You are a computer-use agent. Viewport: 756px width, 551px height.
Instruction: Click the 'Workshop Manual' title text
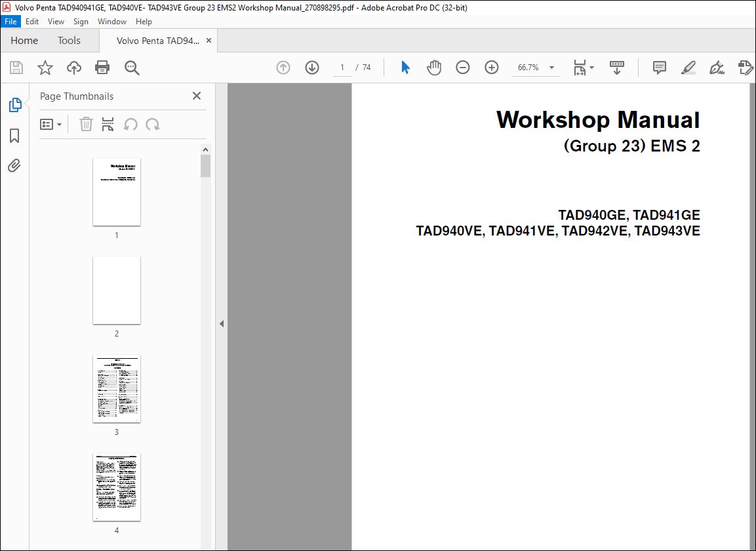pos(598,119)
